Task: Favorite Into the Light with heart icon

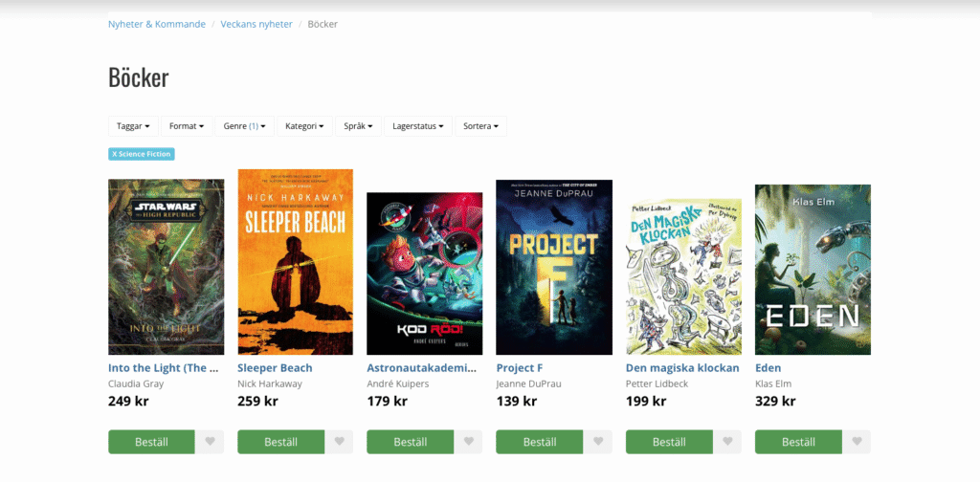Action: [x=210, y=442]
